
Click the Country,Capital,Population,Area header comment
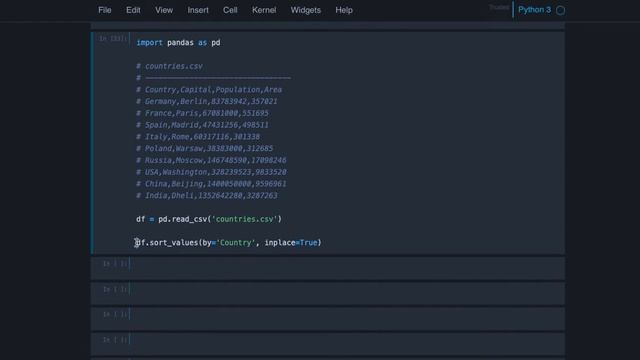(x=209, y=90)
